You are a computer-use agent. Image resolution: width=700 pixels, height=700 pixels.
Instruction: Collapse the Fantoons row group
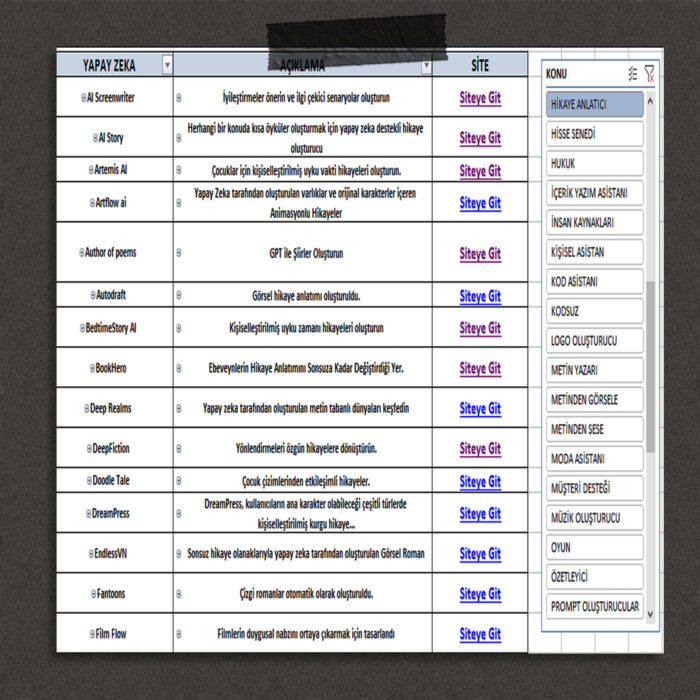93,594
